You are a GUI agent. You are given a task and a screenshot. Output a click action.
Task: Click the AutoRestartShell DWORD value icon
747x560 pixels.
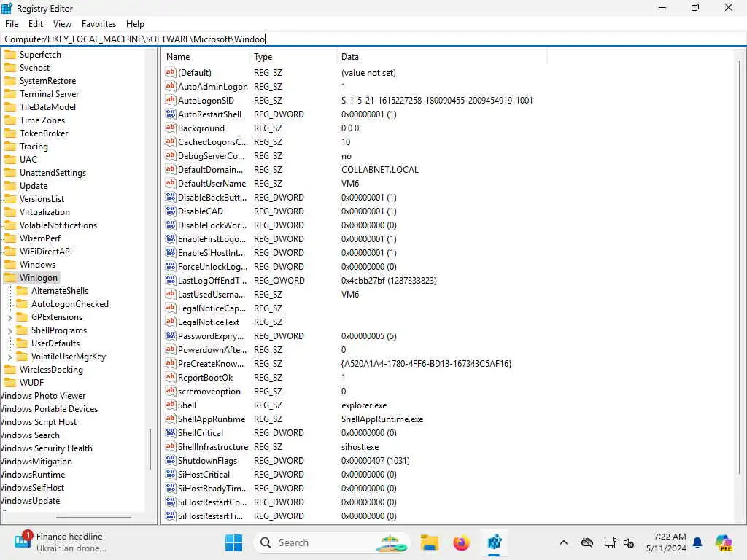(171, 114)
